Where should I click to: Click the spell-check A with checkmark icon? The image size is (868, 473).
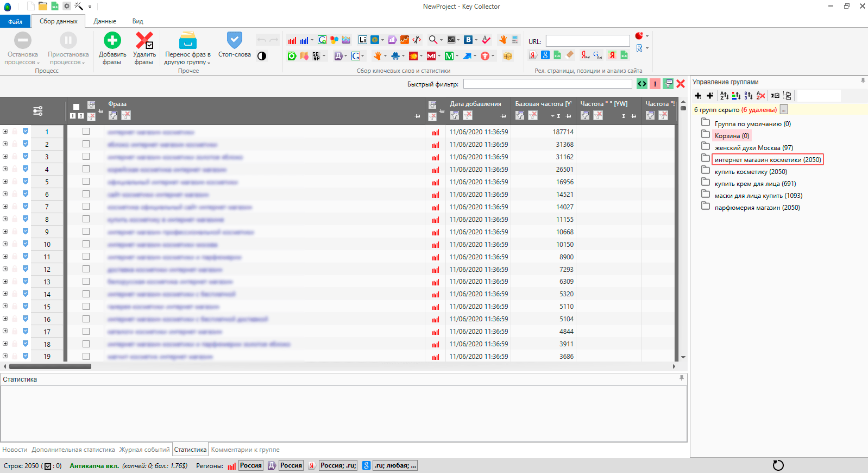(486, 40)
